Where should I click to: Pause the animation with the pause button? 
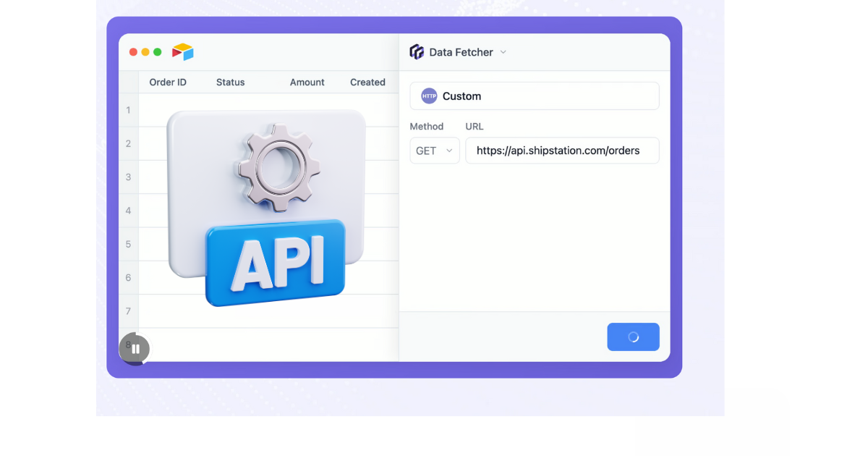pyautogui.click(x=135, y=349)
